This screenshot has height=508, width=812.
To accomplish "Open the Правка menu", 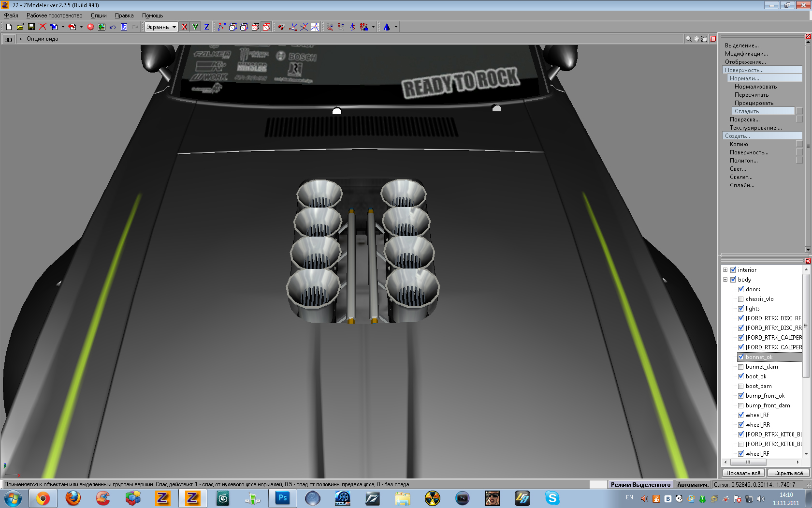I will [124, 15].
